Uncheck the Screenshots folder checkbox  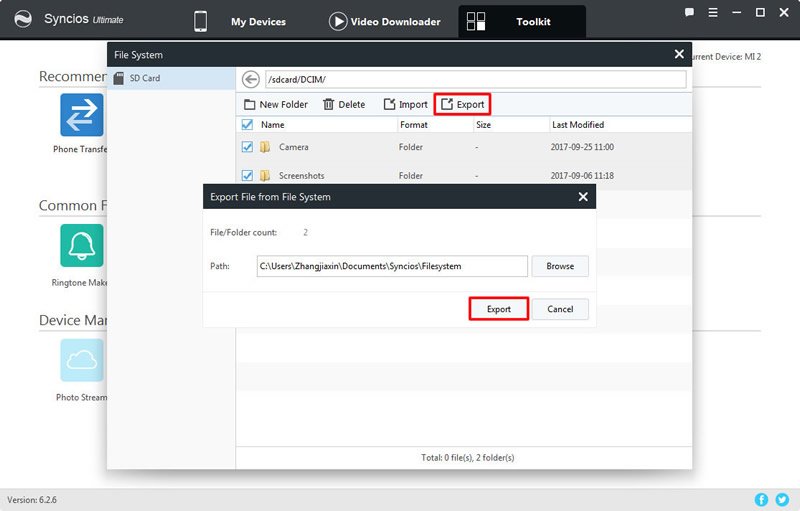[247, 175]
